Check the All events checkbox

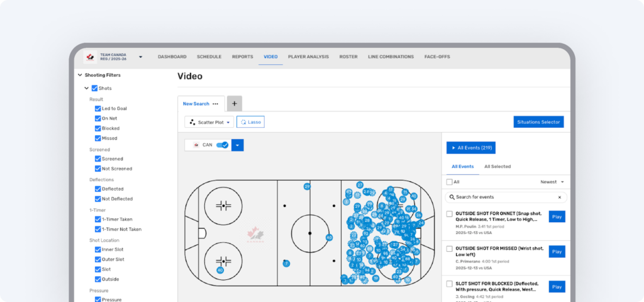pos(449,182)
